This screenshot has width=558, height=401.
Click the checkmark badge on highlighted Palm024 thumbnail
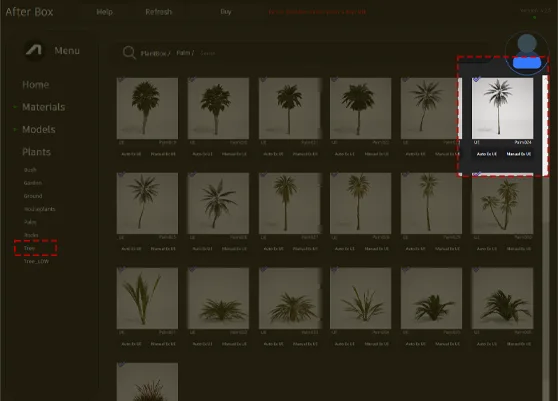477,79
